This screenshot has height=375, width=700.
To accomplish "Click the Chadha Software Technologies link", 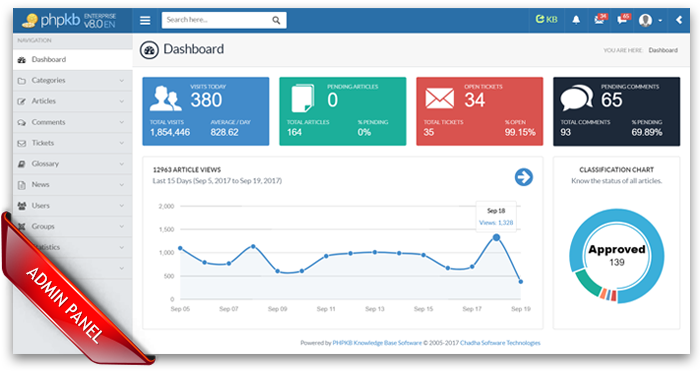I will click(500, 343).
